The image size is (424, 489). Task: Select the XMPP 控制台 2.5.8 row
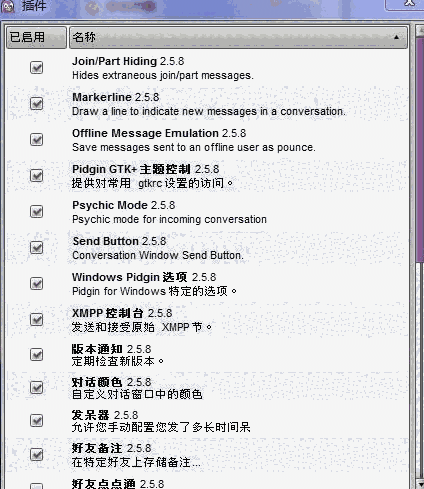[x=207, y=320]
